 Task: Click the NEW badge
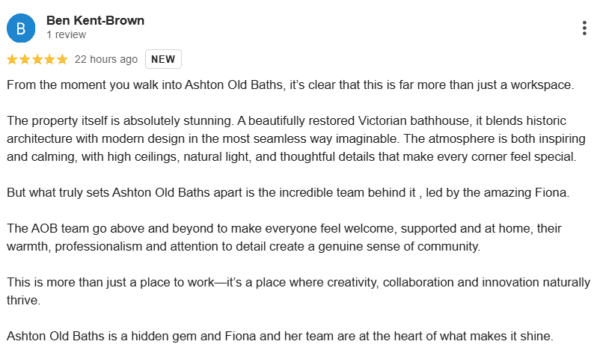(163, 59)
